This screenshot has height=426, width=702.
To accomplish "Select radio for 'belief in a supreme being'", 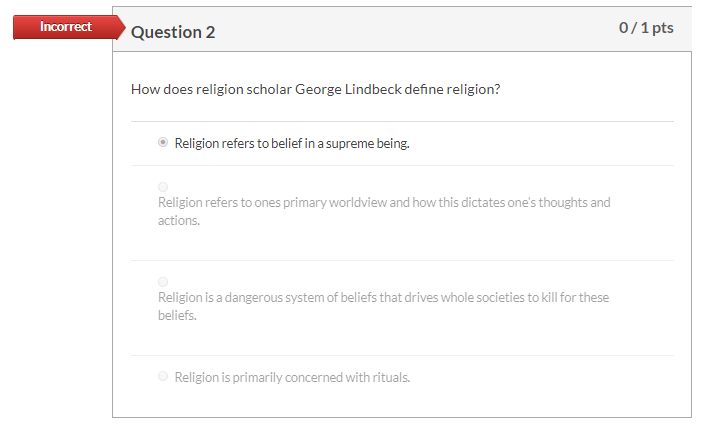I will [163, 143].
